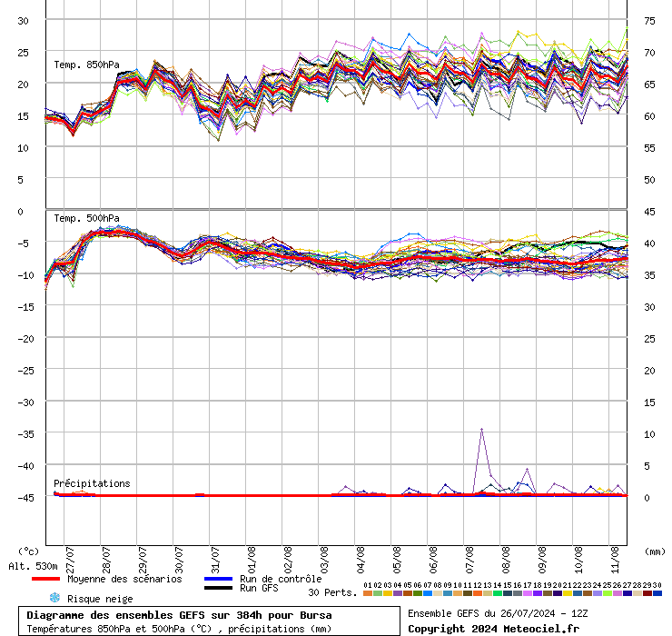Select the bright green perturbation 14 swatch

(x=498, y=593)
